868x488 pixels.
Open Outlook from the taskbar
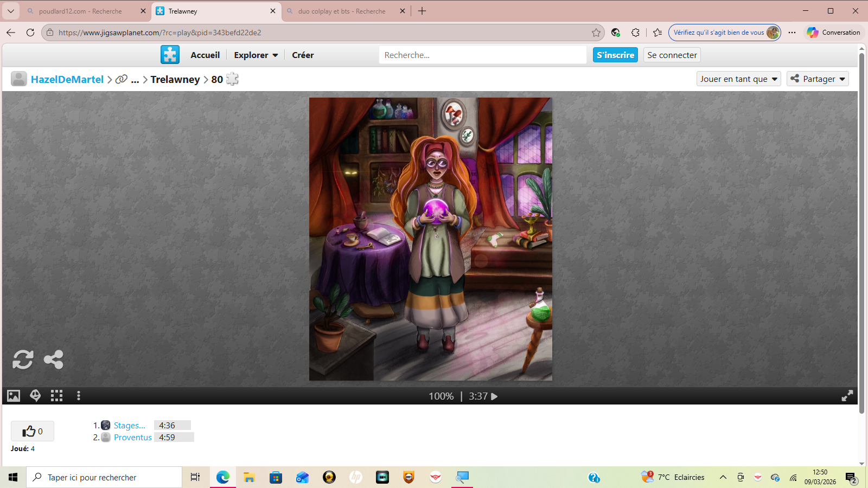(302, 477)
